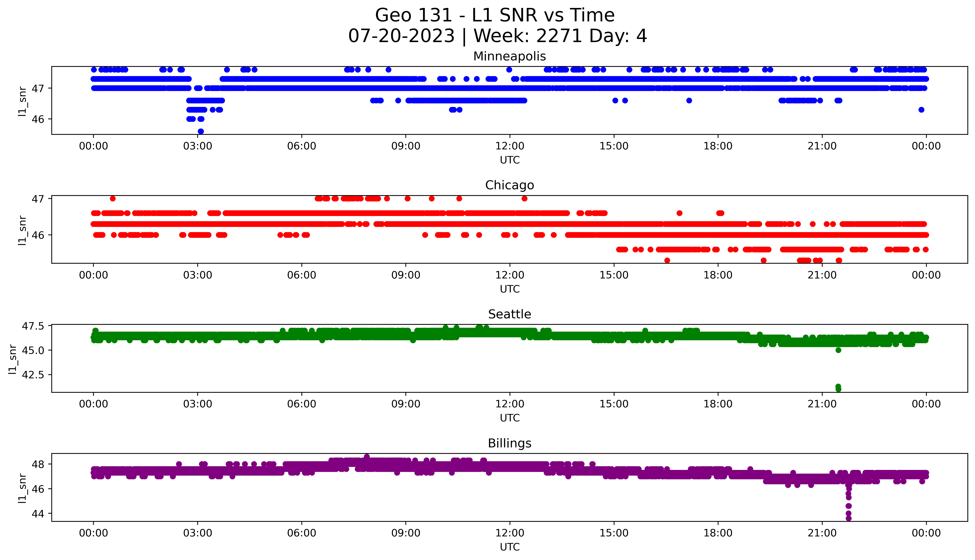Select the Chicago subplot title
Viewport: 975px width, 560px height.
point(509,185)
